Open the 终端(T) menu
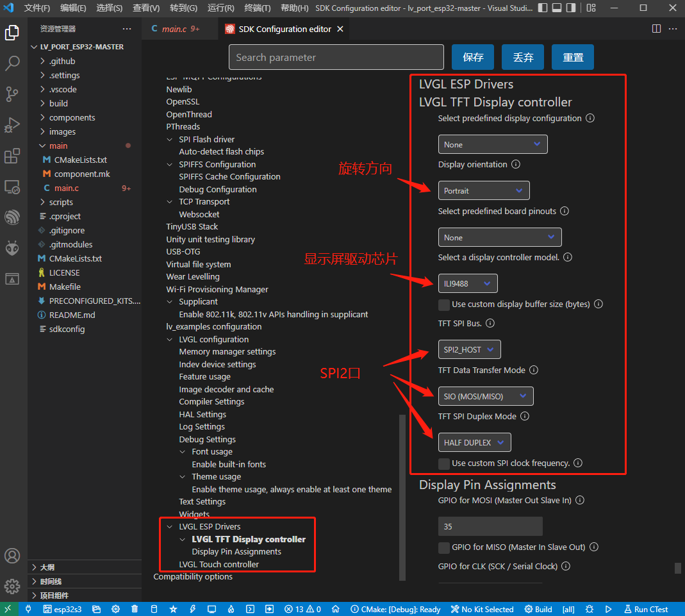The height and width of the screenshot is (616, 685). pos(258,8)
